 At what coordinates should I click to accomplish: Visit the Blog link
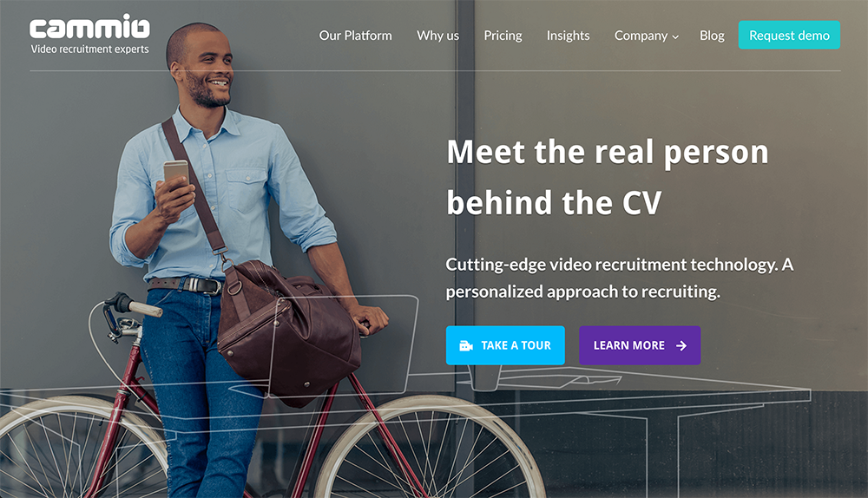tap(712, 36)
